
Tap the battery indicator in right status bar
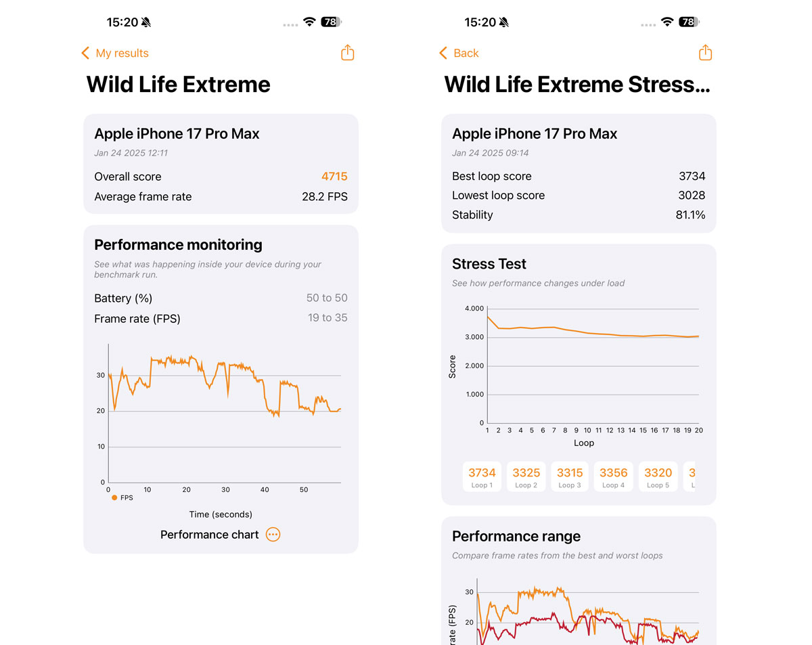(688, 22)
